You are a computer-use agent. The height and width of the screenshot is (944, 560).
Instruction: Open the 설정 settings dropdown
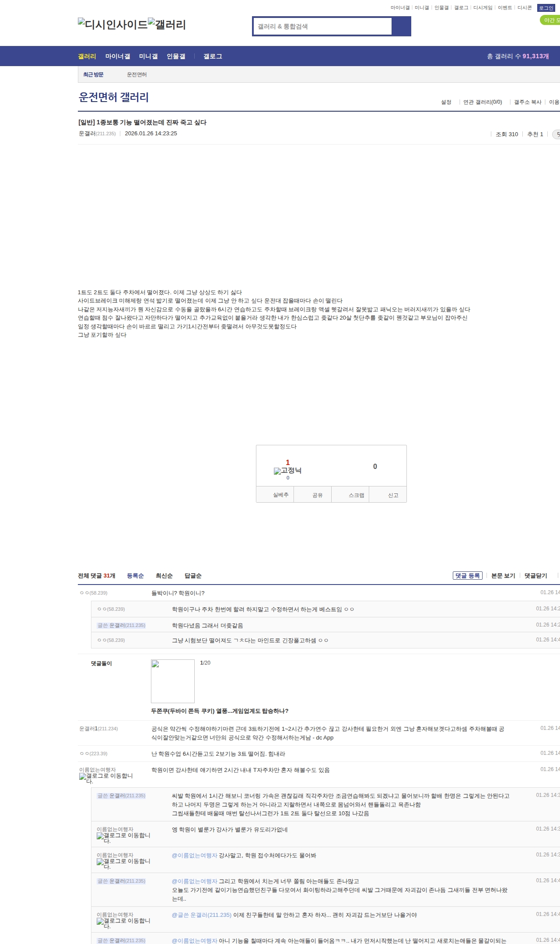coord(446,102)
